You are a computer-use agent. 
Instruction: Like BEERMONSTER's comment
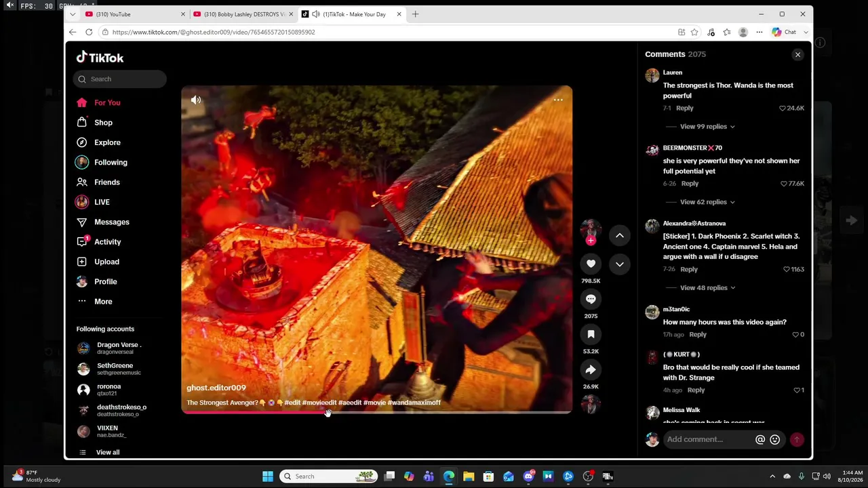click(784, 184)
